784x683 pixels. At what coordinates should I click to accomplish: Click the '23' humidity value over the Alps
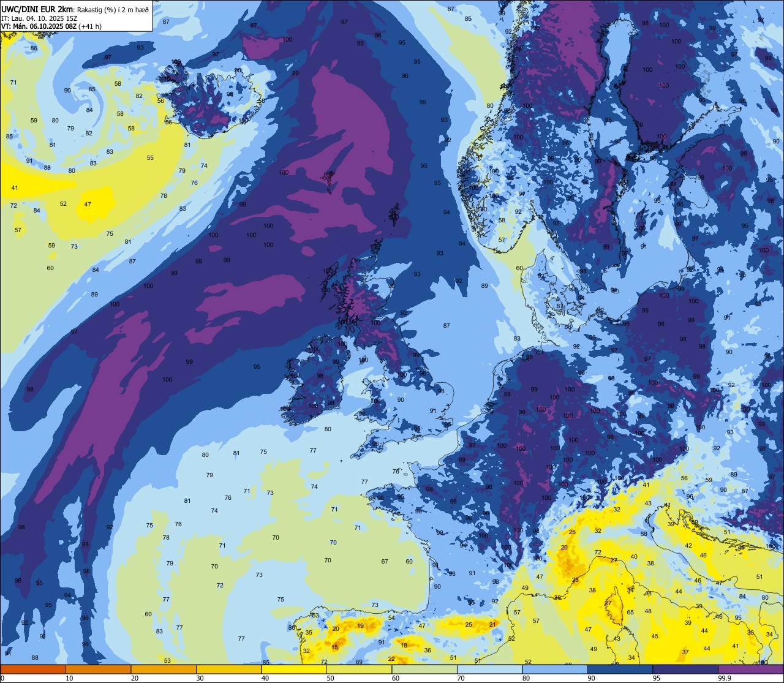(x=575, y=579)
